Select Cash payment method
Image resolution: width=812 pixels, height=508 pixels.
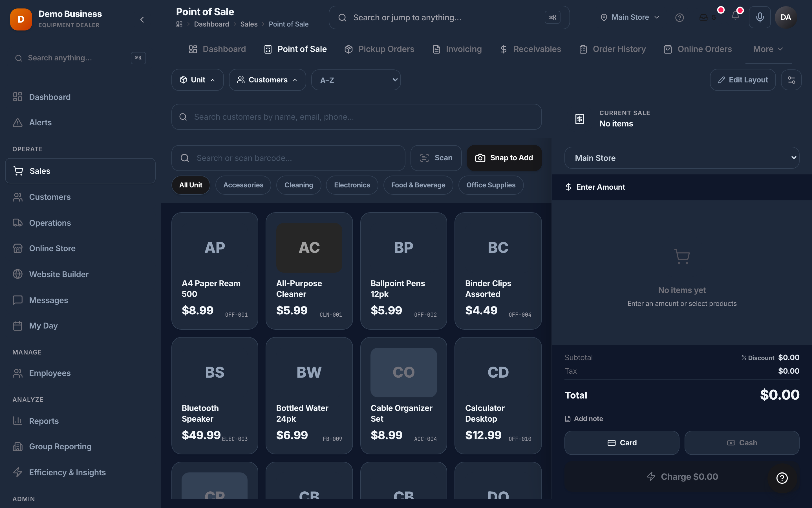pos(742,443)
